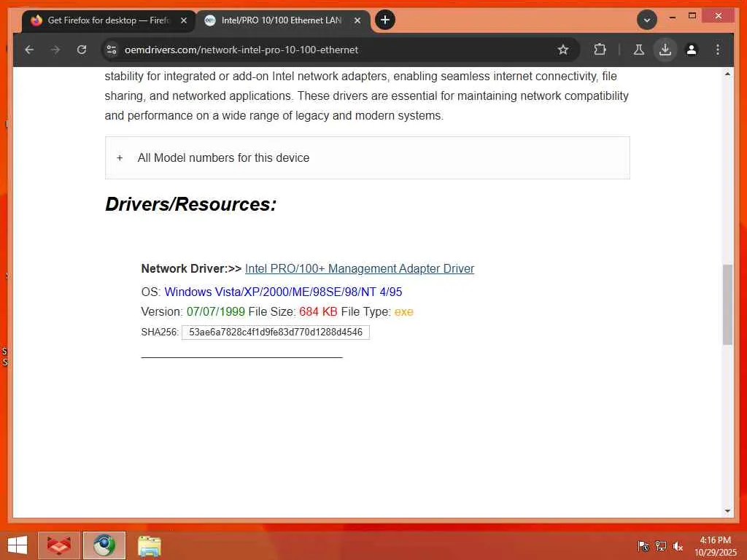Open Intel PRO/100+ Management Adapter Driver link
Image resolution: width=747 pixels, height=560 pixels.
(x=359, y=268)
